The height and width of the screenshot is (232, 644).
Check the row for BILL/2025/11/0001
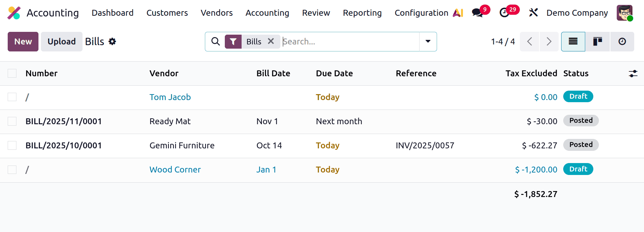(12, 121)
